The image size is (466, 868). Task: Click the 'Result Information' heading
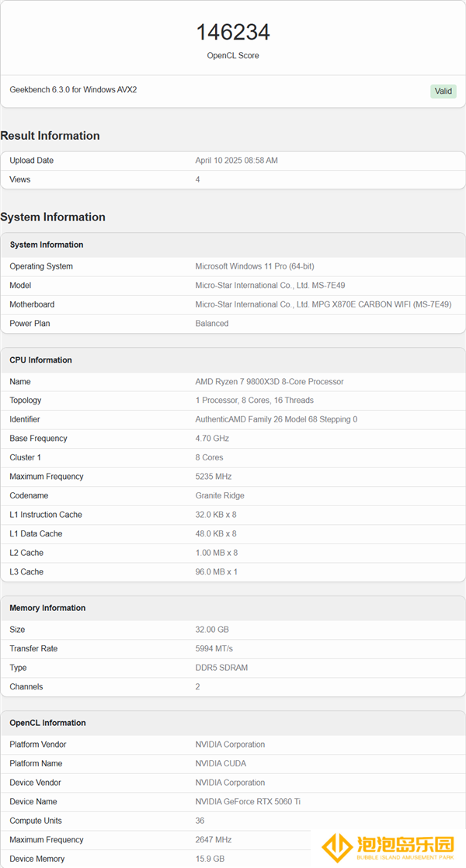pos(50,136)
